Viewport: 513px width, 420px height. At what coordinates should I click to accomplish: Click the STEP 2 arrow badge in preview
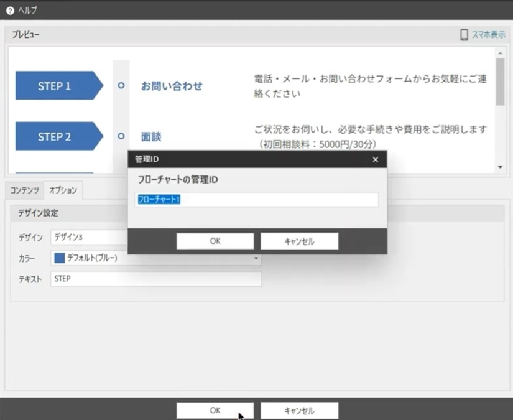[x=59, y=136]
